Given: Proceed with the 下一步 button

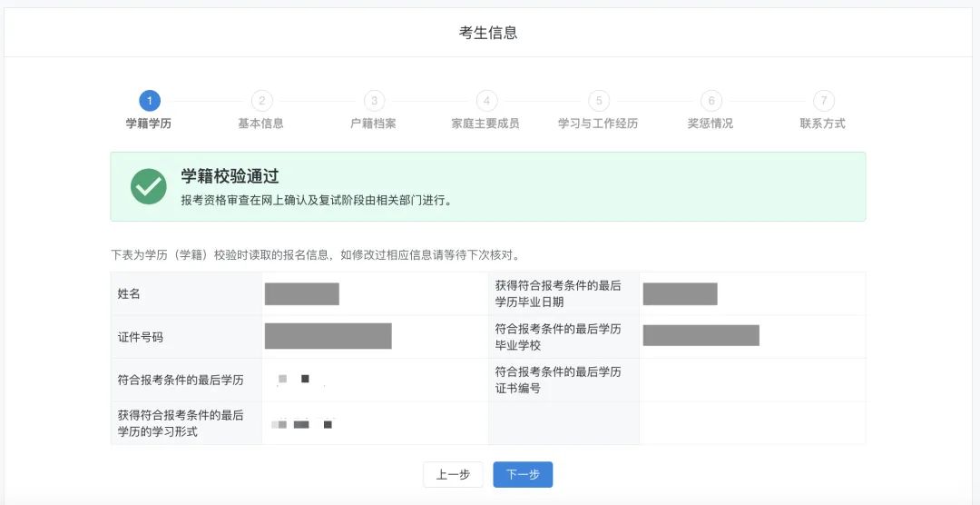Looking at the screenshot, I should point(523,475).
